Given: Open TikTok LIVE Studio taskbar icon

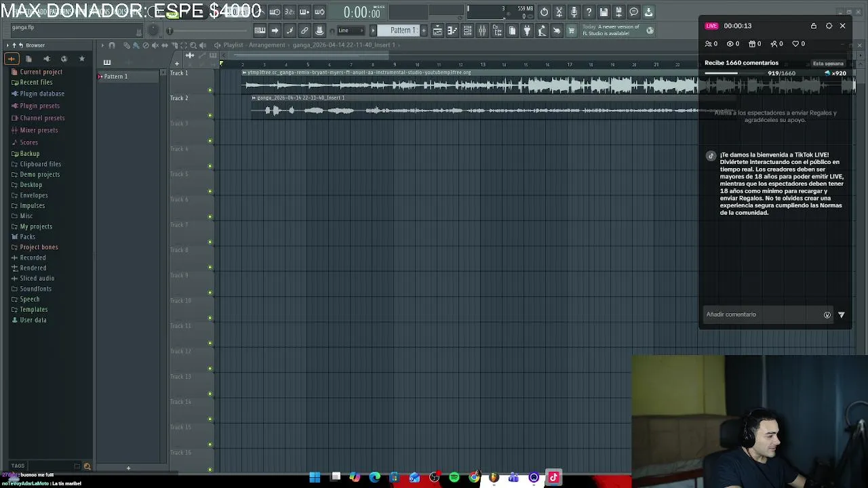Looking at the screenshot, I should [554, 477].
